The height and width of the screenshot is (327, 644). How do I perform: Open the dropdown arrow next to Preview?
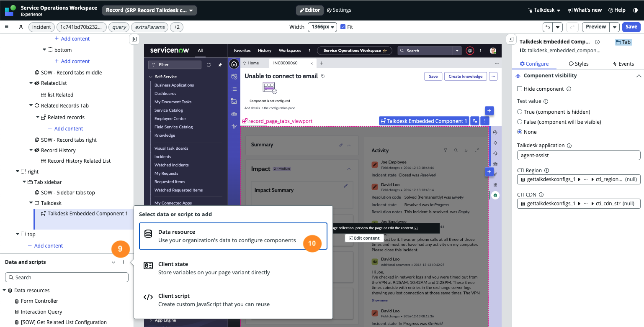point(614,27)
